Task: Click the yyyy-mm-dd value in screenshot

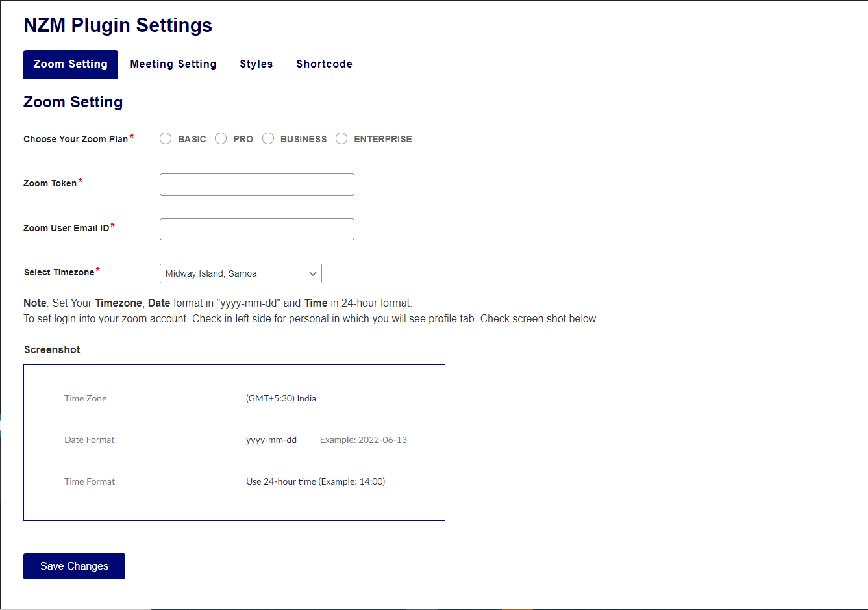Action: point(271,440)
